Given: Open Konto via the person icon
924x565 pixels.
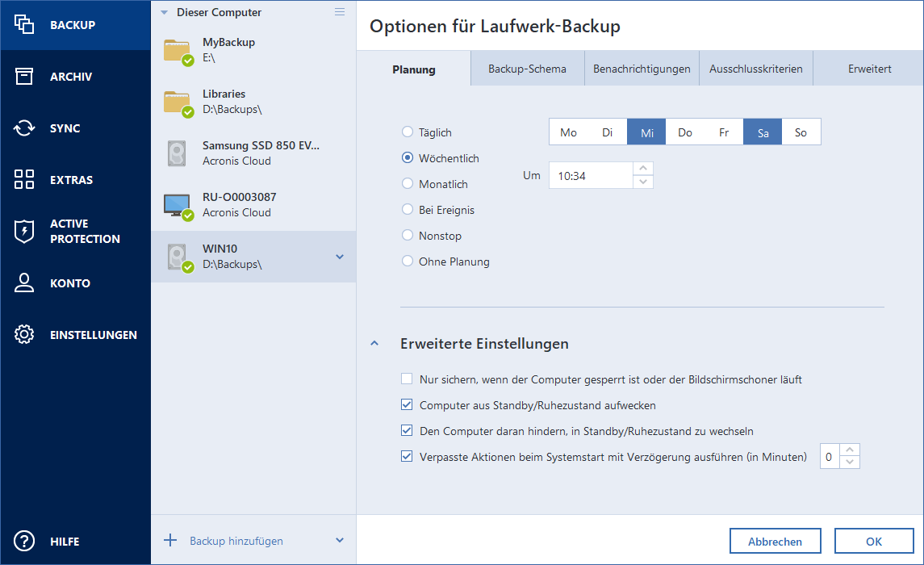Looking at the screenshot, I should pos(24,283).
